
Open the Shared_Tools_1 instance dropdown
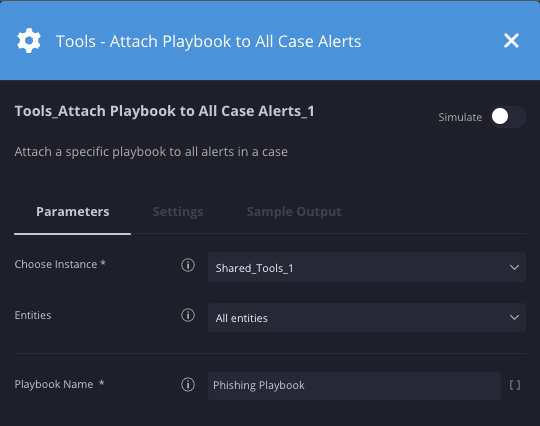coord(367,267)
